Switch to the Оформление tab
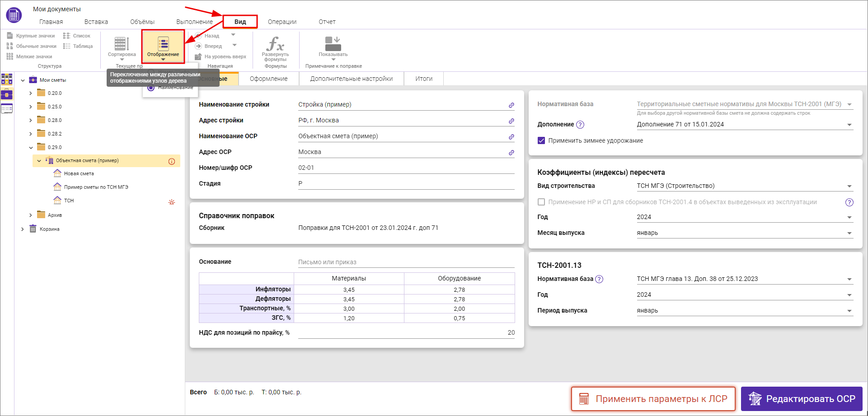 [x=268, y=79]
